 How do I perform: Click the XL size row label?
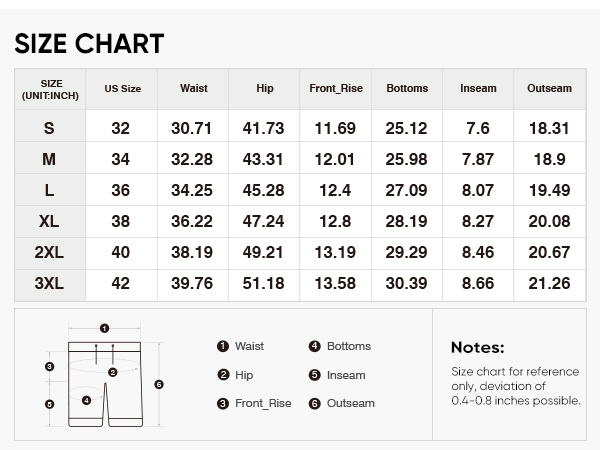(49, 221)
